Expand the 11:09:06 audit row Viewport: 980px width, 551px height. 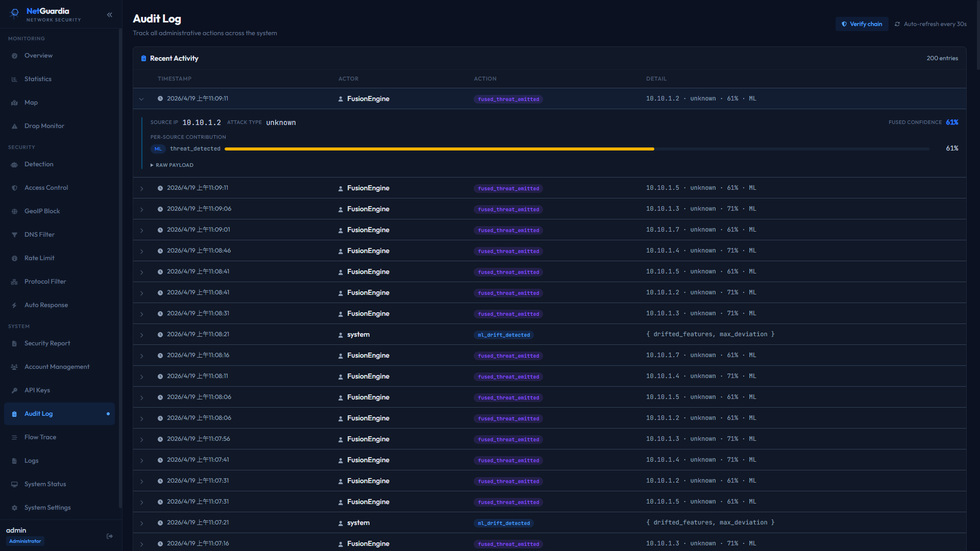[x=141, y=210]
